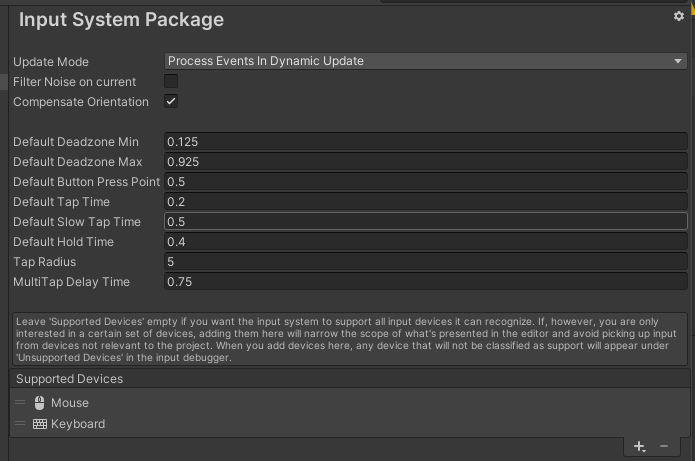This screenshot has width=695, height=461.
Task: Open the Input System settings gear menu
Action: [x=679, y=16]
